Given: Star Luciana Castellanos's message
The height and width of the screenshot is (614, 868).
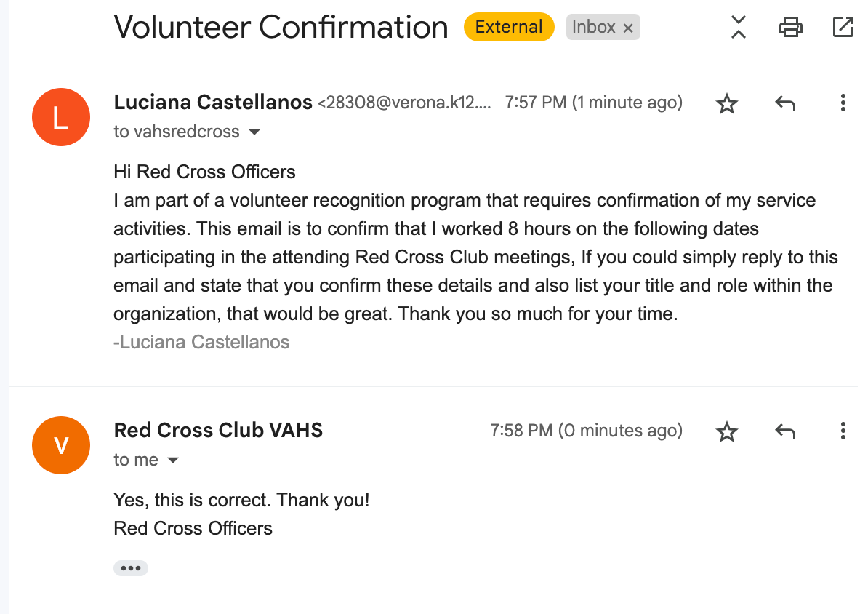Looking at the screenshot, I should pos(727,104).
